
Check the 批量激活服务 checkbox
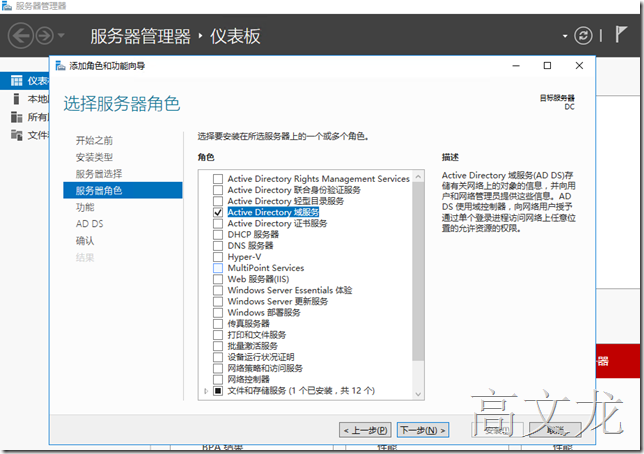[x=218, y=346]
